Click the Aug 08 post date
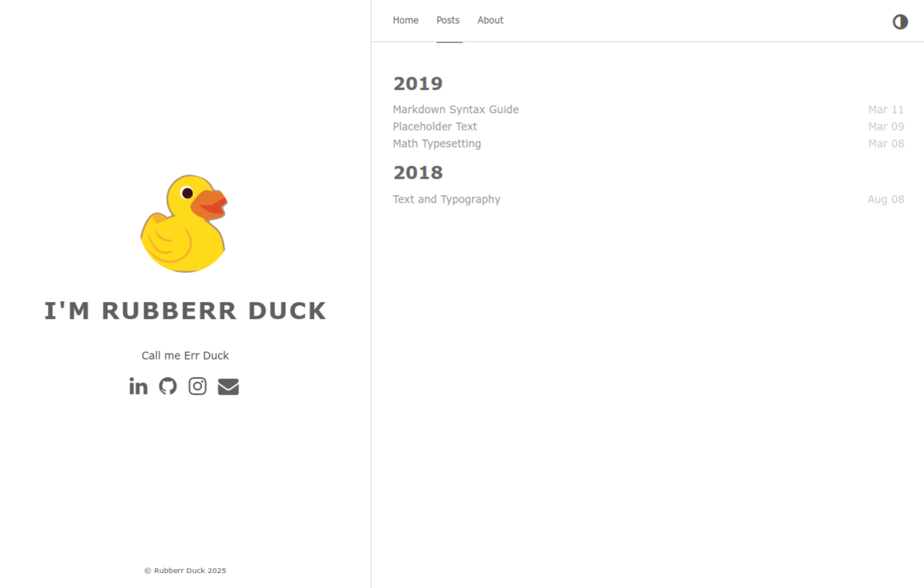 point(886,200)
